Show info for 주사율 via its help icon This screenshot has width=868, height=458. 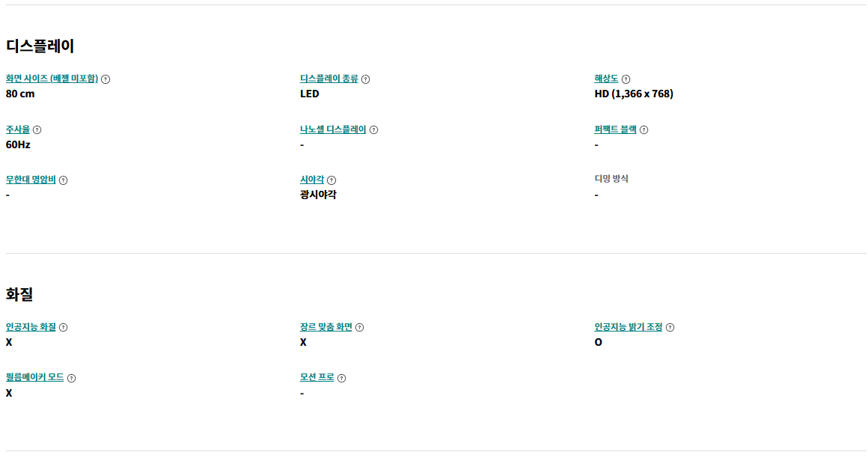point(37,130)
